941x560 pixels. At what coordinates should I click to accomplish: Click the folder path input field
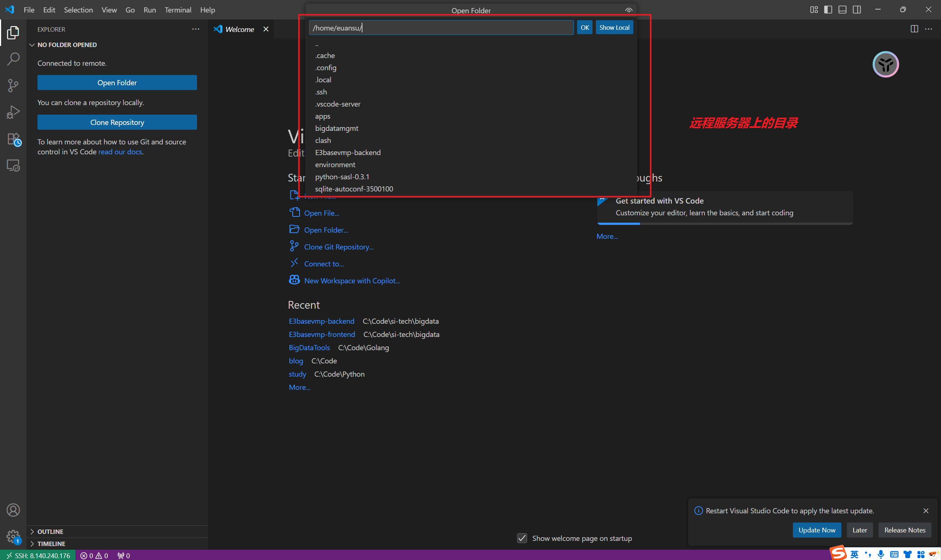441,28
